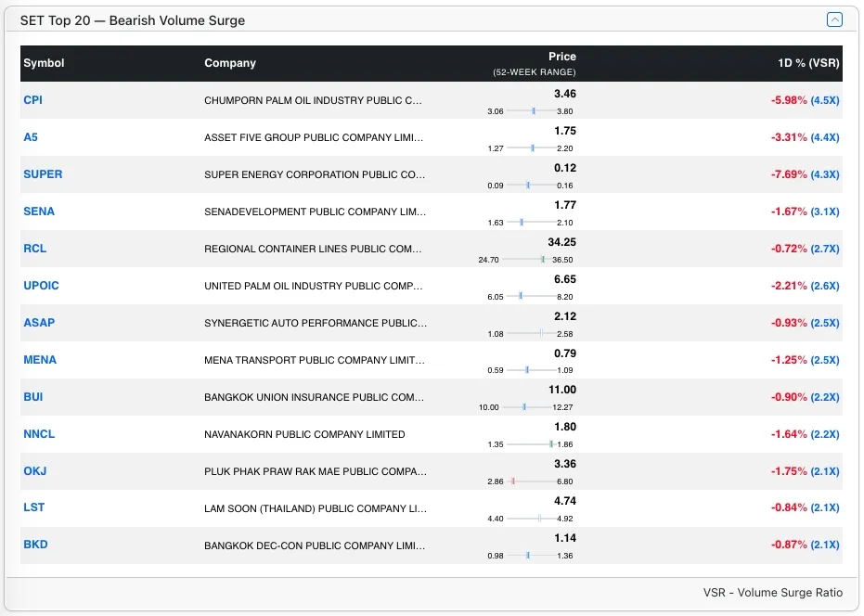
Task: Open the A5 symbol link
Action: (x=31, y=137)
